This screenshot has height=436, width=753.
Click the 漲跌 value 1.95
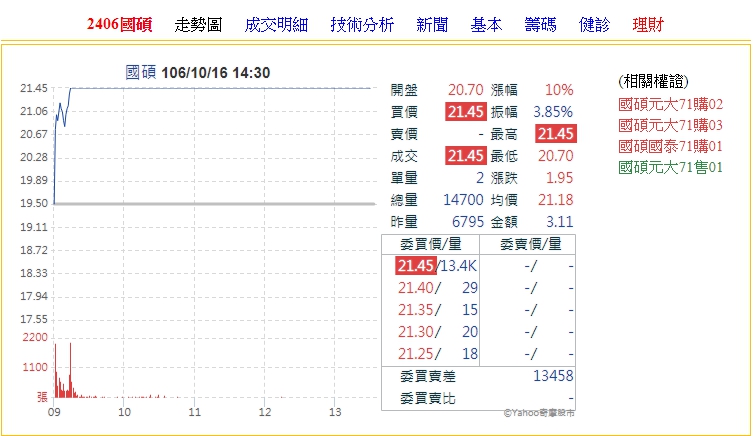pyautogui.click(x=559, y=178)
